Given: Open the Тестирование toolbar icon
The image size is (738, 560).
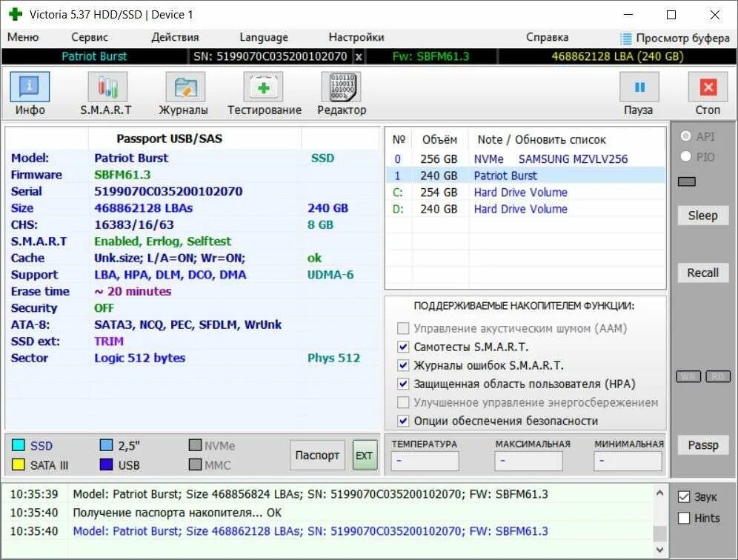Looking at the screenshot, I should 263,87.
